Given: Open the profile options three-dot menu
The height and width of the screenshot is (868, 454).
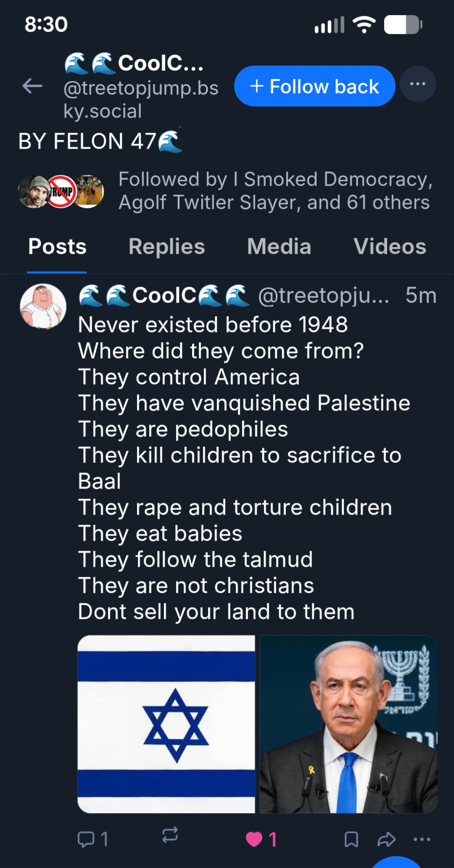Looking at the screenshot, I should 418,84.
